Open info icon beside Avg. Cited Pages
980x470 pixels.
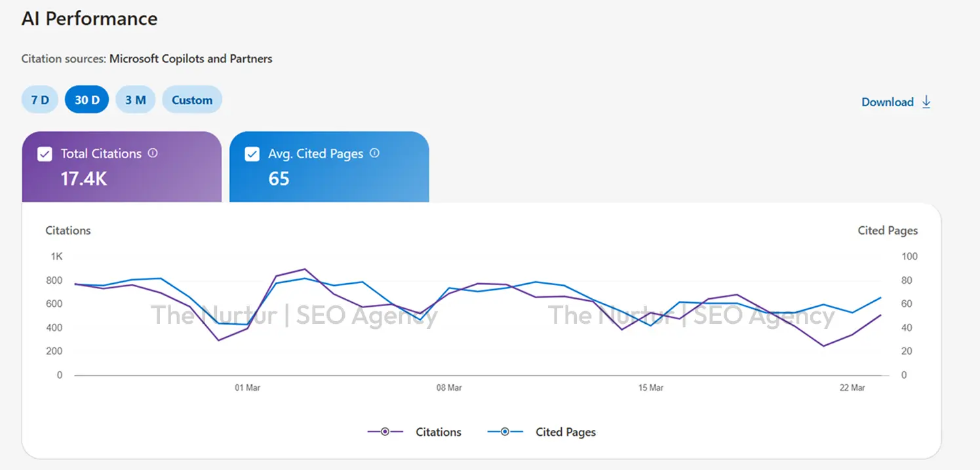click(x=374, y=153)
